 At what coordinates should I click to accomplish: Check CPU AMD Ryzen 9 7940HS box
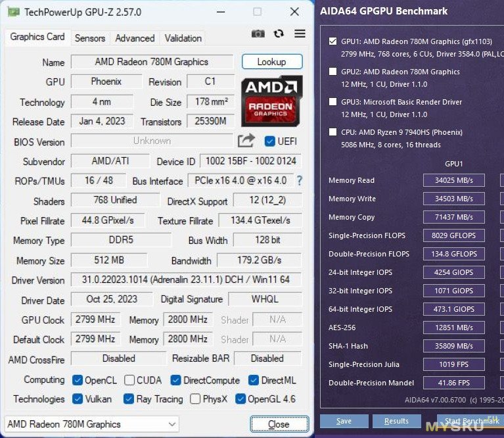tap(333, 132)
